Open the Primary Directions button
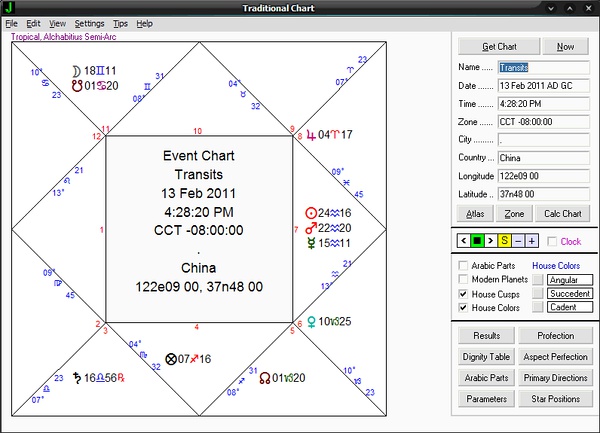This screenshot has height=433, width=600. point(555,378)
